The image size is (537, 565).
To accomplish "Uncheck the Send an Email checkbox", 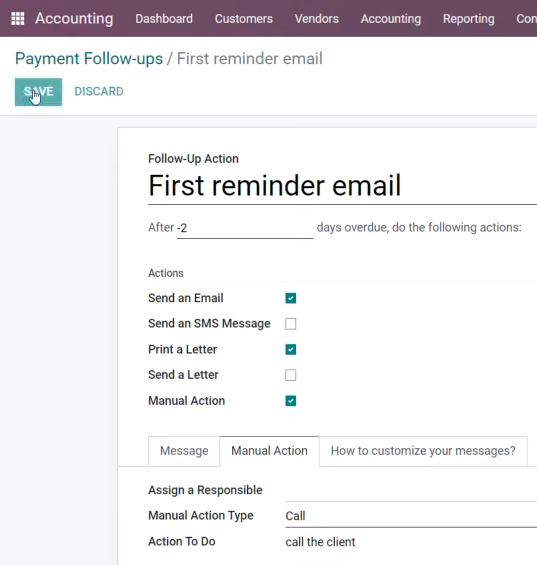I will click(291, 298).
